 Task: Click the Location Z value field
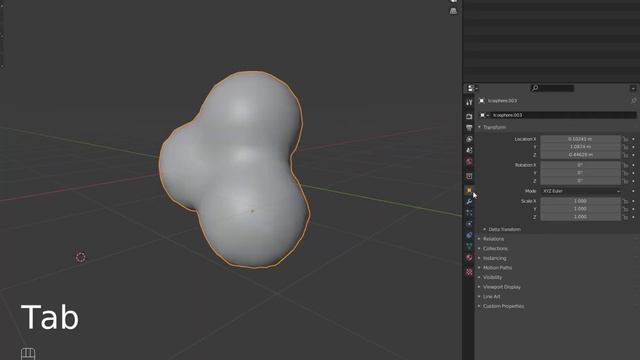(x=580, y=155)
